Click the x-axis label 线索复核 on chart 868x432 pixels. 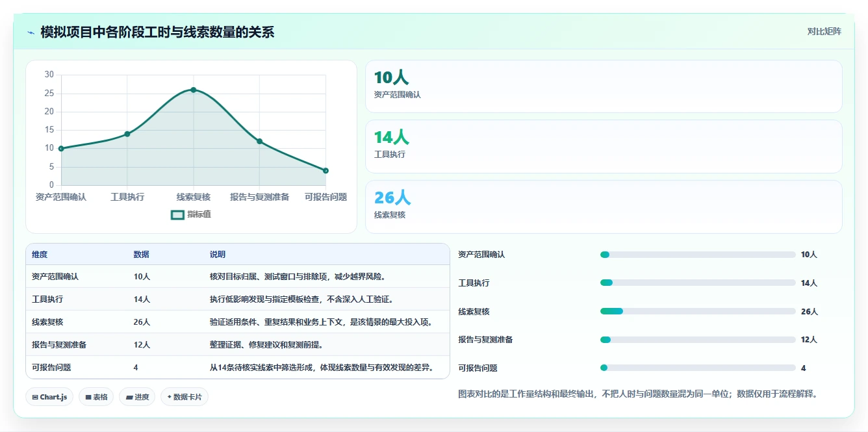pyautogui.click(x=194, y=197)
